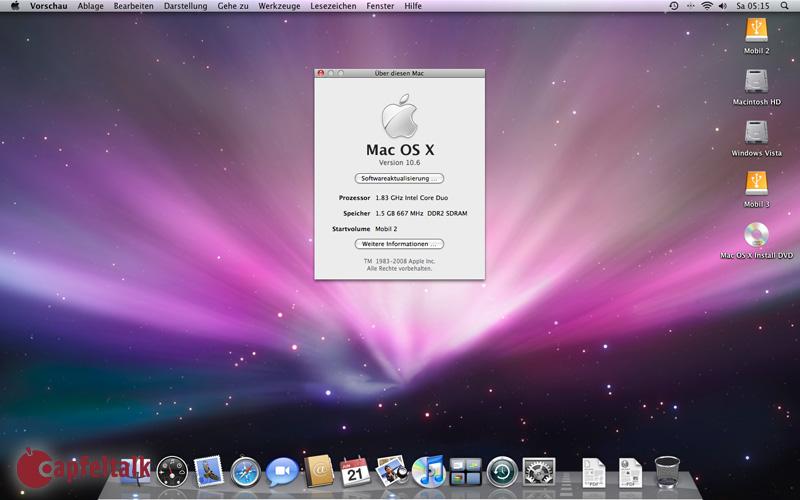Open Time Machine in the dock
The width and height of the screenshot is (800, 500).
coord(502,471)
